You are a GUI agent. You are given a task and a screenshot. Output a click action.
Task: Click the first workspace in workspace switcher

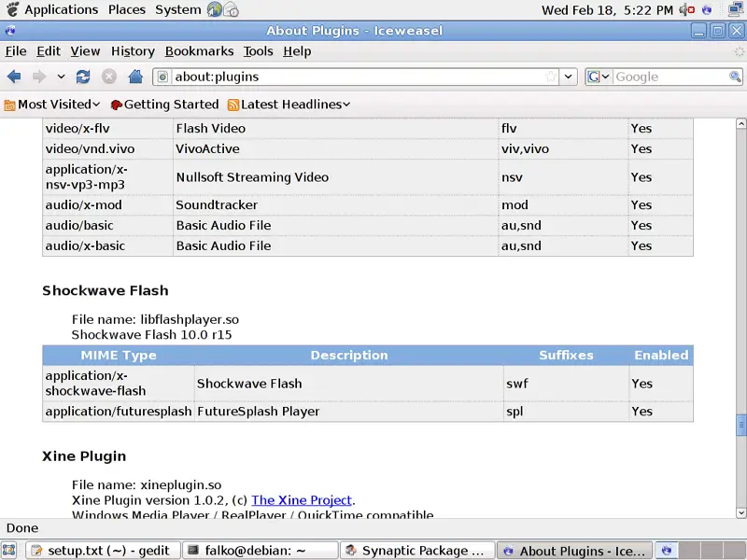click(666, 551)
